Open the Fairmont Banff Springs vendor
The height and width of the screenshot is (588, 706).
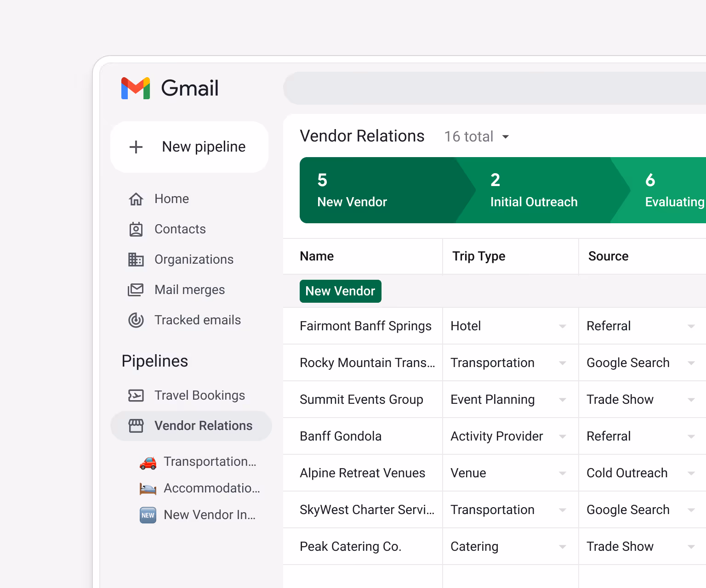[366, 326]
